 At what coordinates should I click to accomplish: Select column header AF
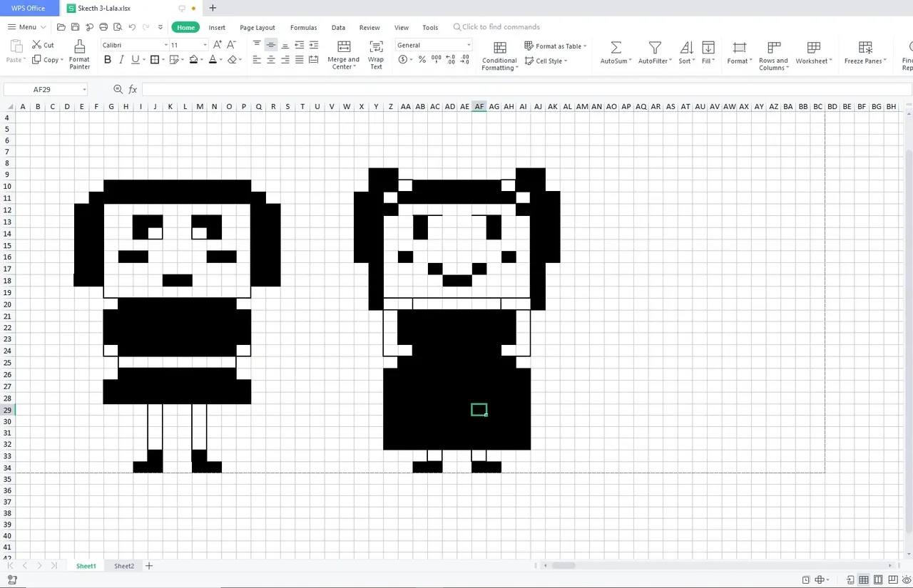(x=479, y=107)
